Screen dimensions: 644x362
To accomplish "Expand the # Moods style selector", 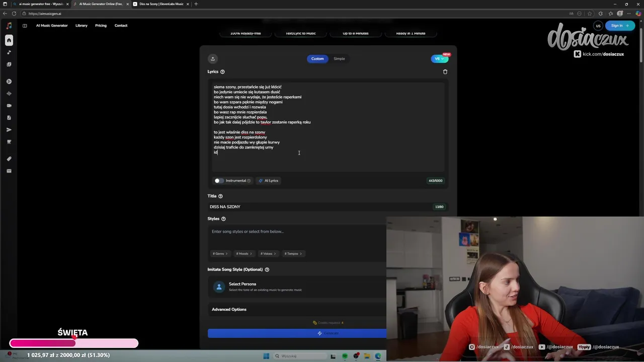I will point(244,253).
